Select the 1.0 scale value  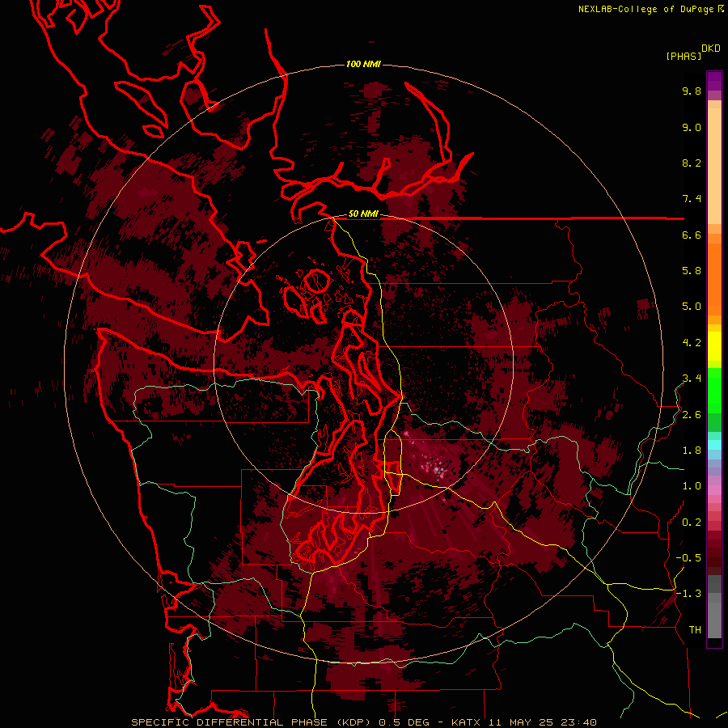pyautogui.click(x=692, y=486)
